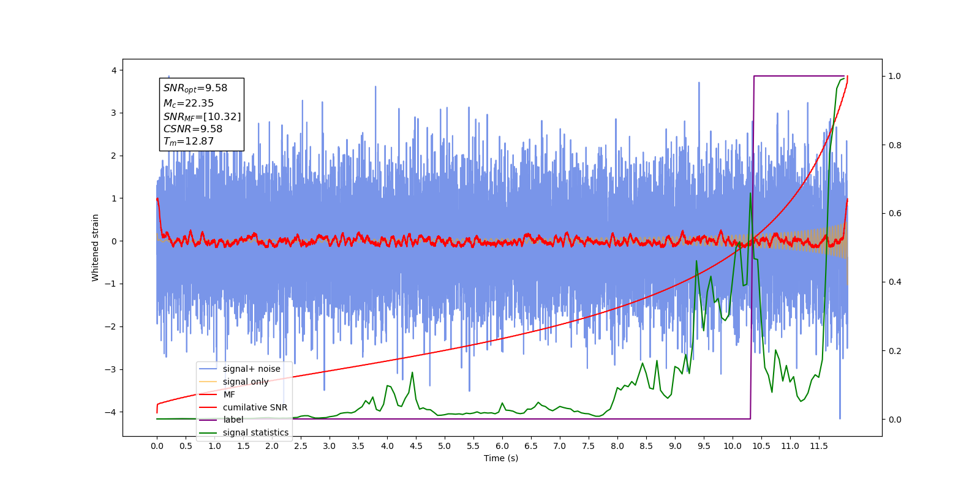Click the 4 tick on the left y-axis

click(114, 70)
